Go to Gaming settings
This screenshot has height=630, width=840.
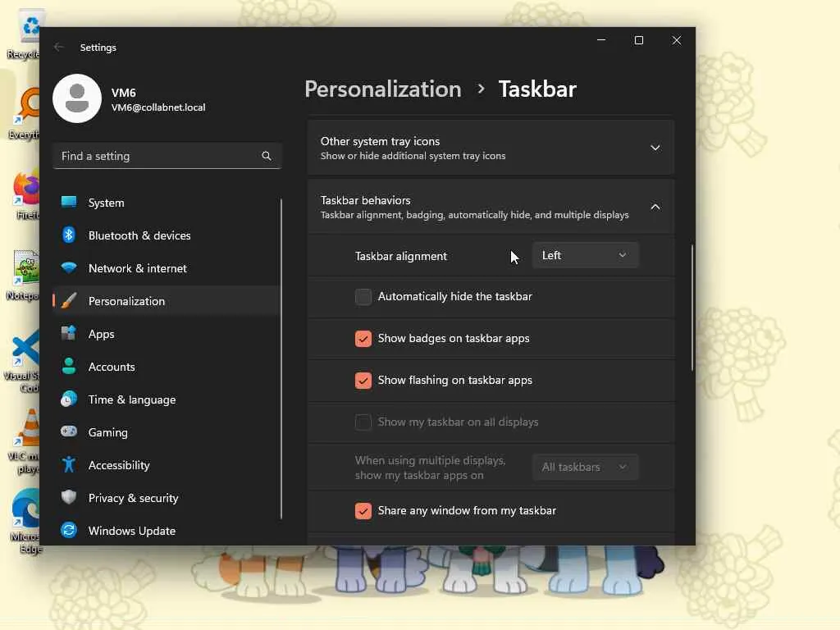point(166,431)
